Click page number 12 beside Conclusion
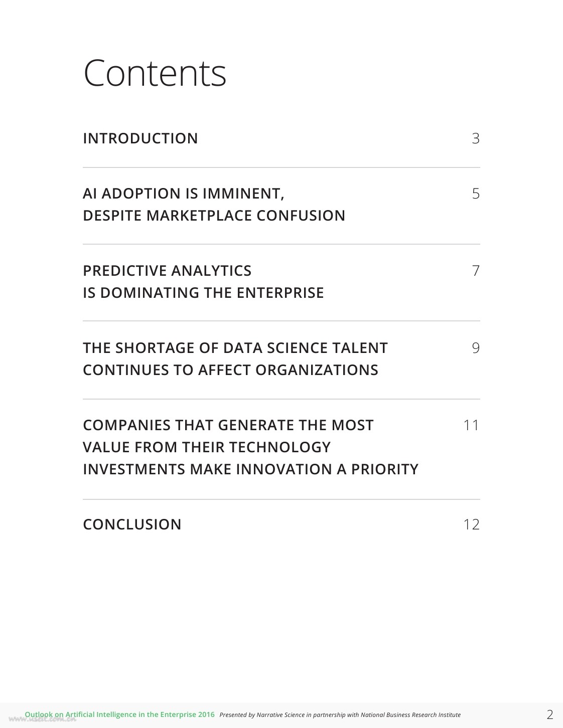The width and height of the screenshot is (563, 728). [x=471, y=524]
